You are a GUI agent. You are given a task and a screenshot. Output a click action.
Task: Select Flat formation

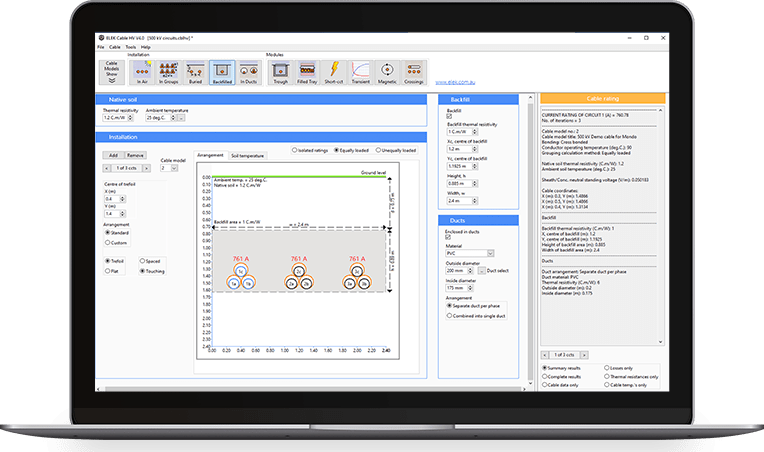[x=112, y=271]
